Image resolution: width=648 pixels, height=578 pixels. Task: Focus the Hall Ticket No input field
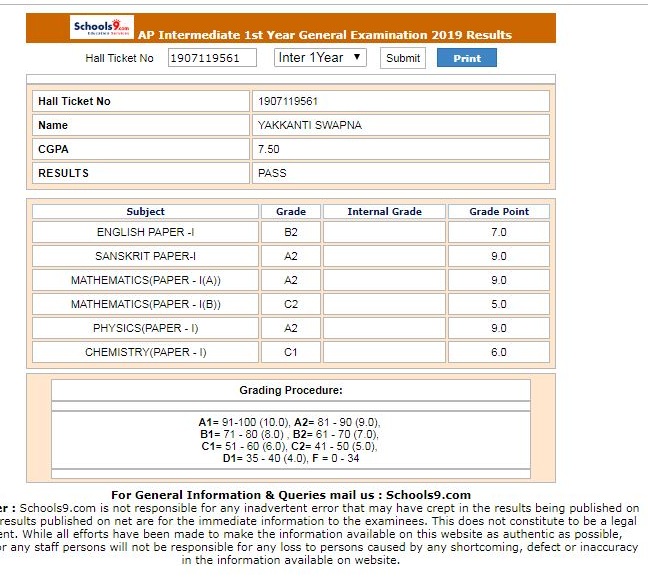click(212, 58)
